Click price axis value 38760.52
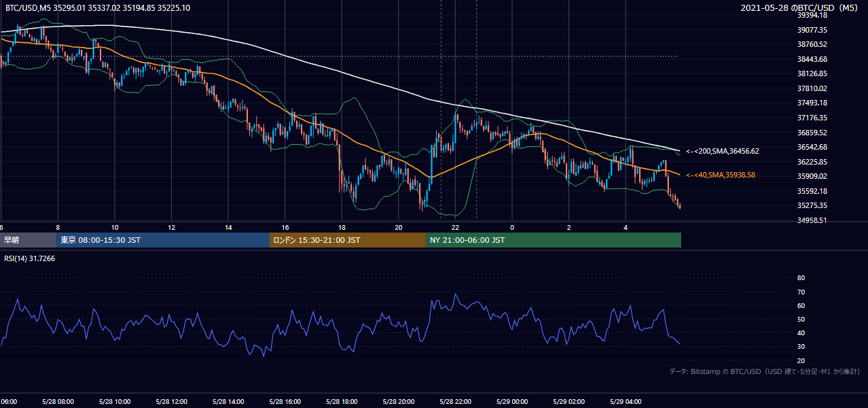Screen dimensions: 868x408 [x=812, y=44]
